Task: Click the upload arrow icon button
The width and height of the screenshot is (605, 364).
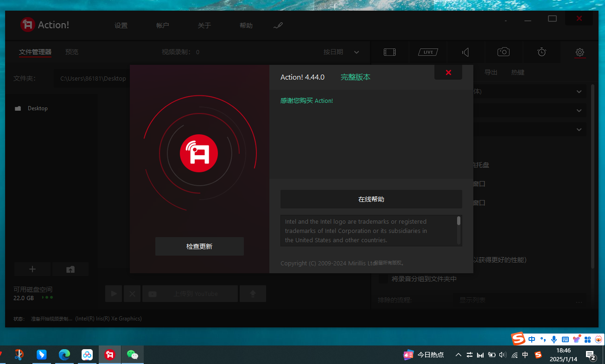Action: [253, 294]
